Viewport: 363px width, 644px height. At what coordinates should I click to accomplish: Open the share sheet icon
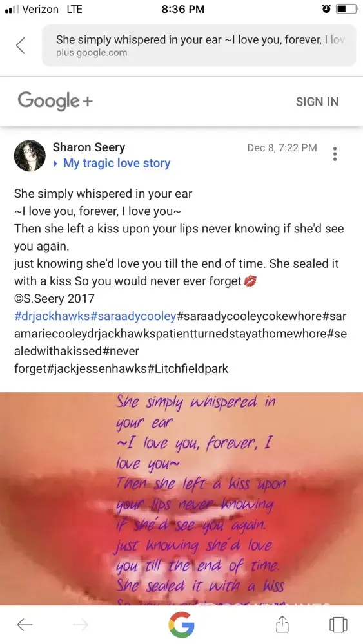(282, 624)
